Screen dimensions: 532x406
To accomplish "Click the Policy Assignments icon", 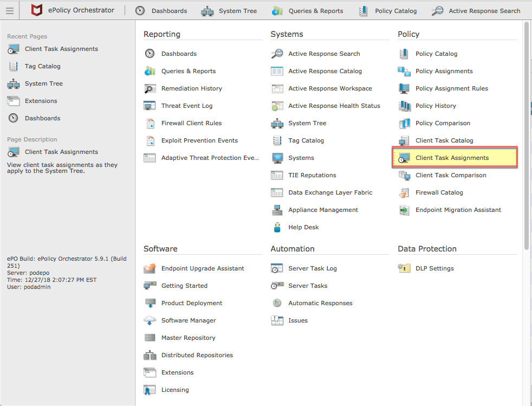I will tap(404, 72).
